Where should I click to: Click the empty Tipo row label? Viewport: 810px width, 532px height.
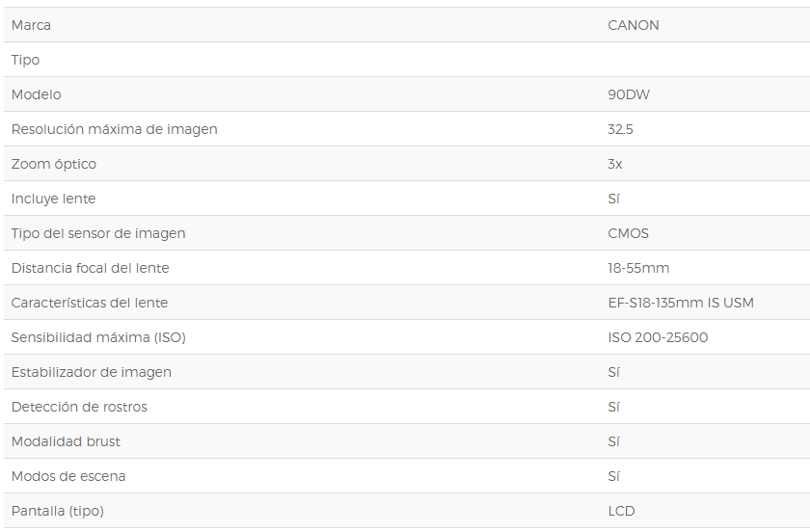coord(25,60)
